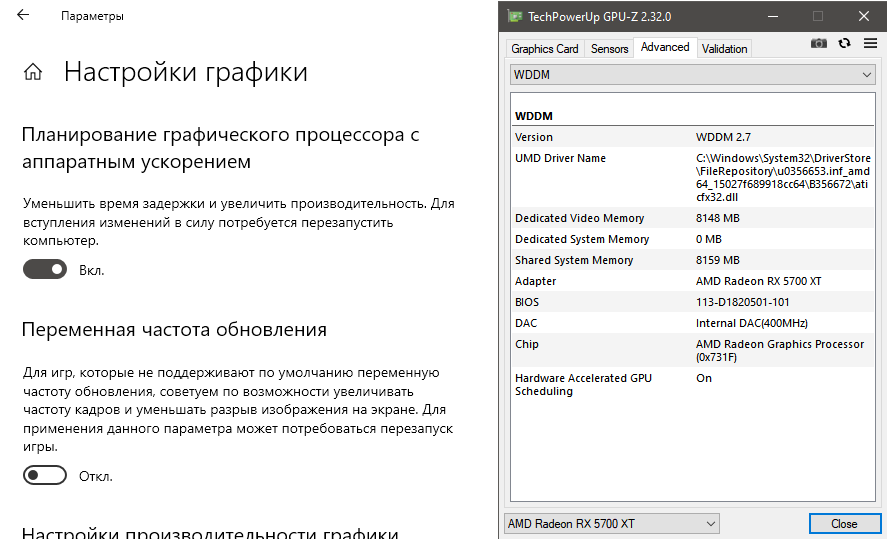Click the DAC row label

pyautogui.click(x=526, y=323)
